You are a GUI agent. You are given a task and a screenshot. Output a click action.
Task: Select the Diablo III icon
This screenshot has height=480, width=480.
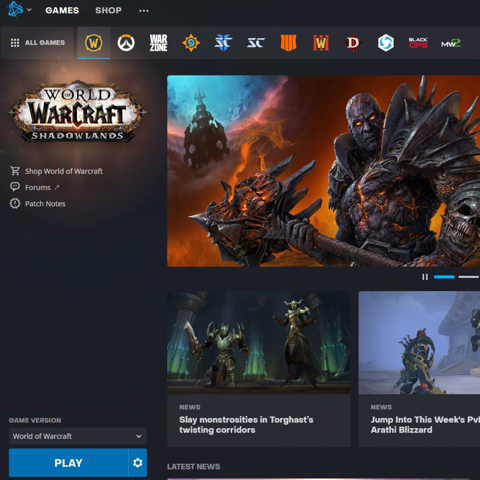point(353,43)
